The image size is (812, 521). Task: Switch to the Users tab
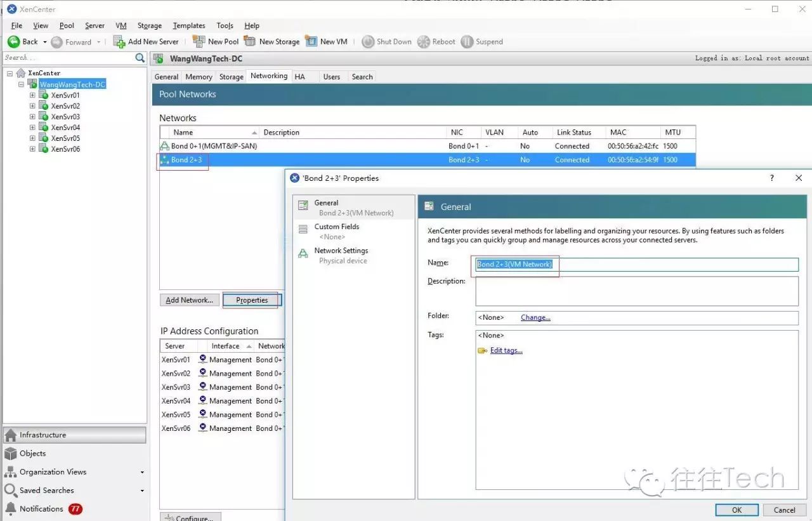click(x=332, y=77)
